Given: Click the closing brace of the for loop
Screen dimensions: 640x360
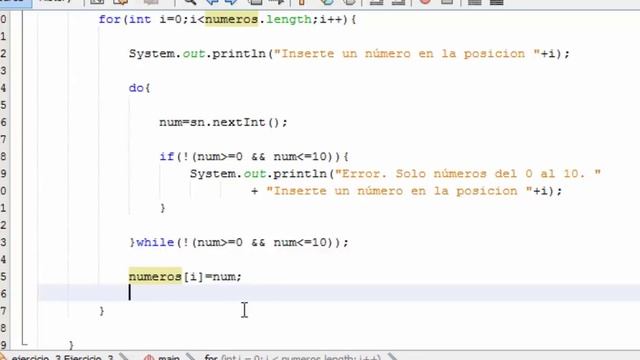Looking at the screenshot, I should [102, 311].
